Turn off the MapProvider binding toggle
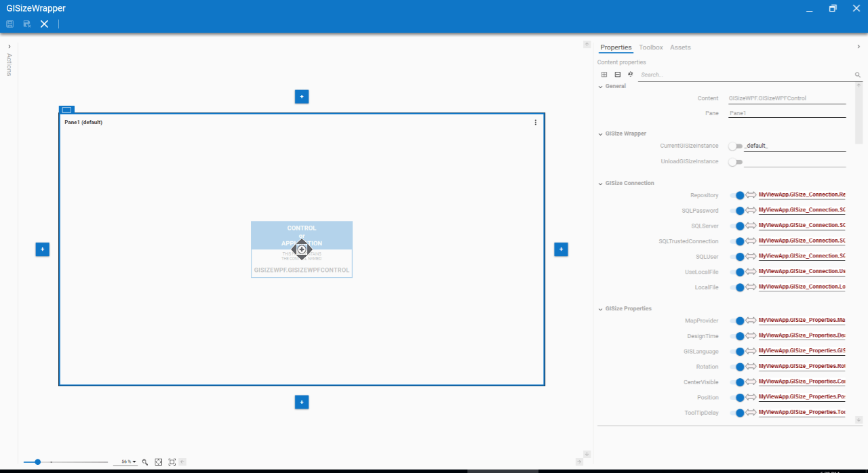Image resolution: width=868 pixels, height=473 pixels. (736, 321)
